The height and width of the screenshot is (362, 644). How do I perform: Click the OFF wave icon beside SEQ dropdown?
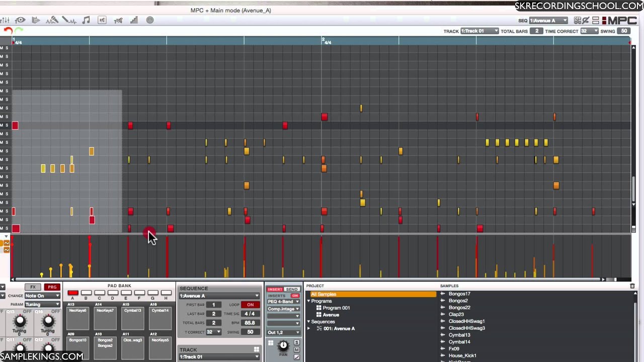click(x=578, y=21)
